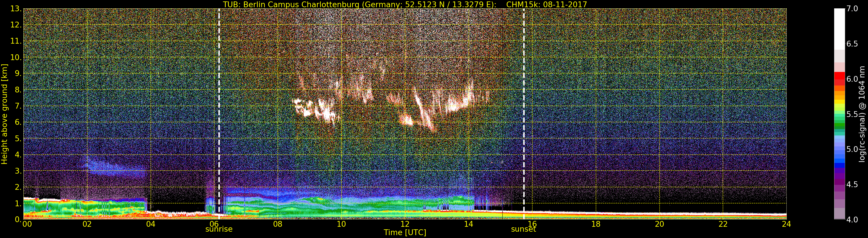Click the 12 tick on the time axis
Screen dimensions: 868x238
[x=405, y=224]
